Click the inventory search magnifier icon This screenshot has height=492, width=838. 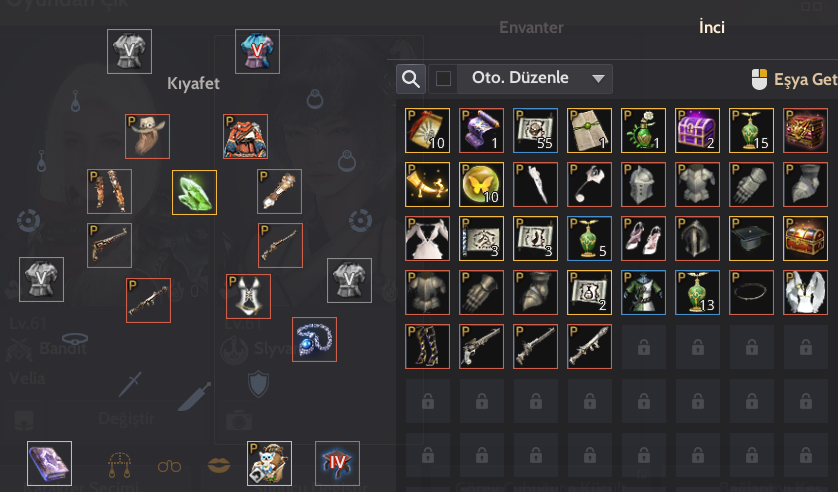click(x=410, y=79)
